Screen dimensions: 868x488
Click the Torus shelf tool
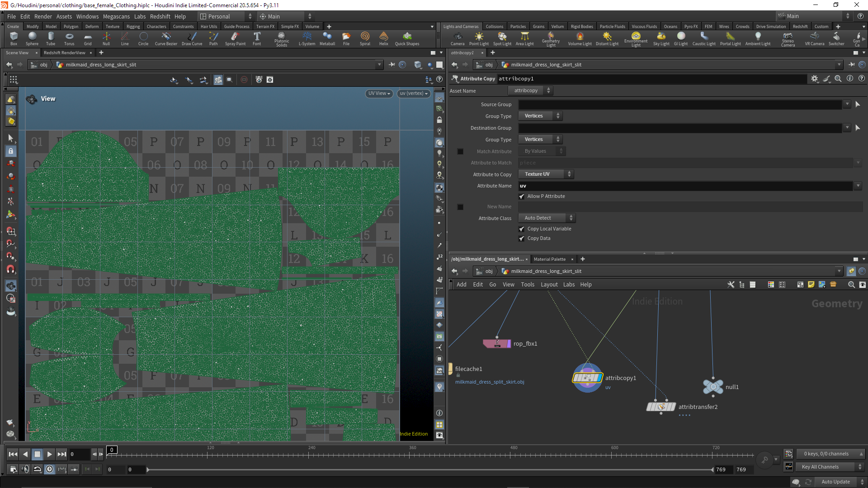(69, 38)
